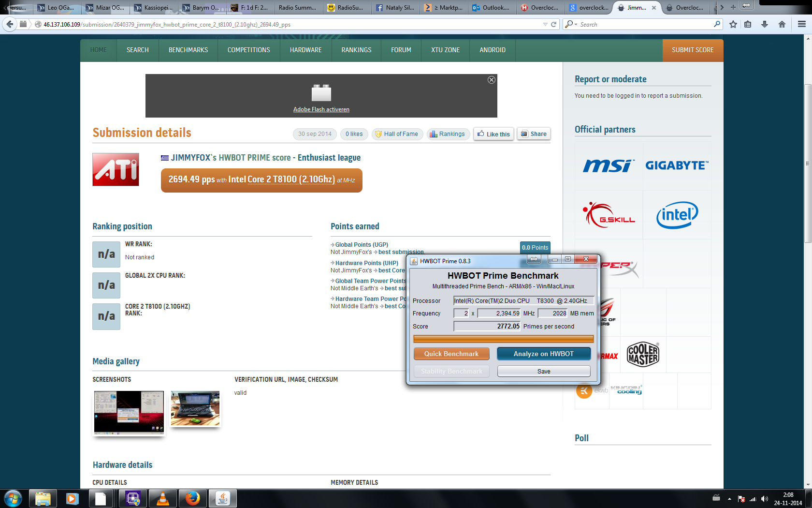The width and height of the screenshot is (812, 508).
Task: Open the CPU-Z chip icon in taskbar
Action: point(133,498)
